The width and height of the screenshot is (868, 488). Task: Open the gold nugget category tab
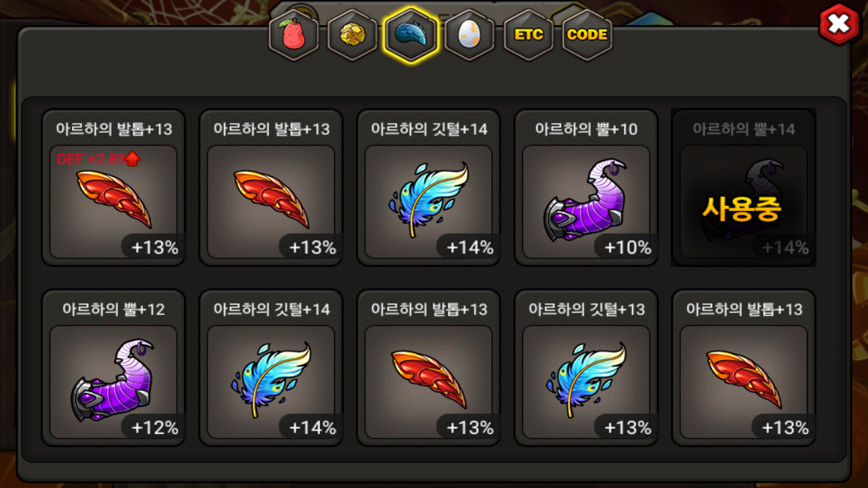[351, 34]
